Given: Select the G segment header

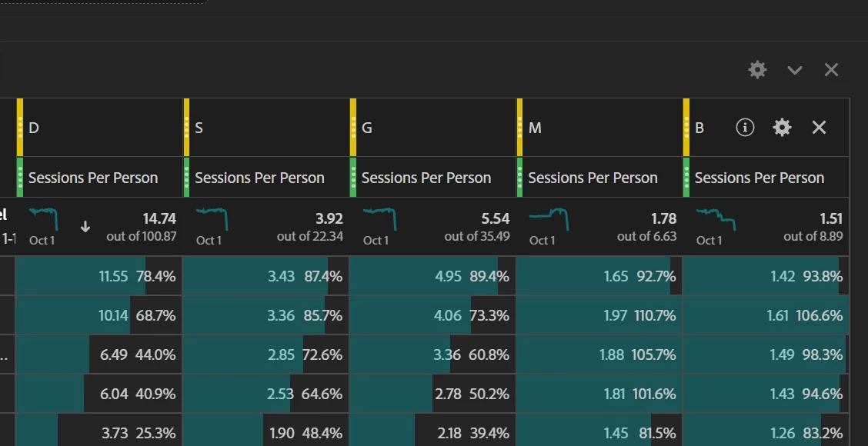Looking at the screenshot, I should coord(433,128).
